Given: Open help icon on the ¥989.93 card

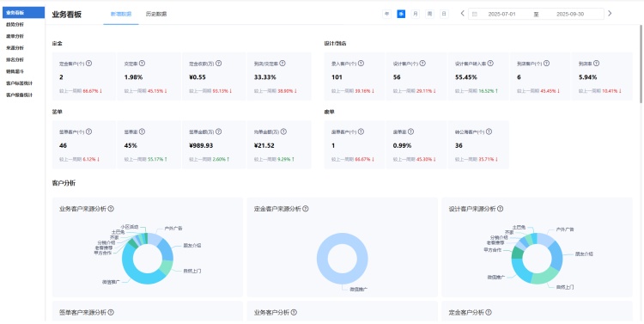Looking at the screenshot, I should click(x=218, y=132).
